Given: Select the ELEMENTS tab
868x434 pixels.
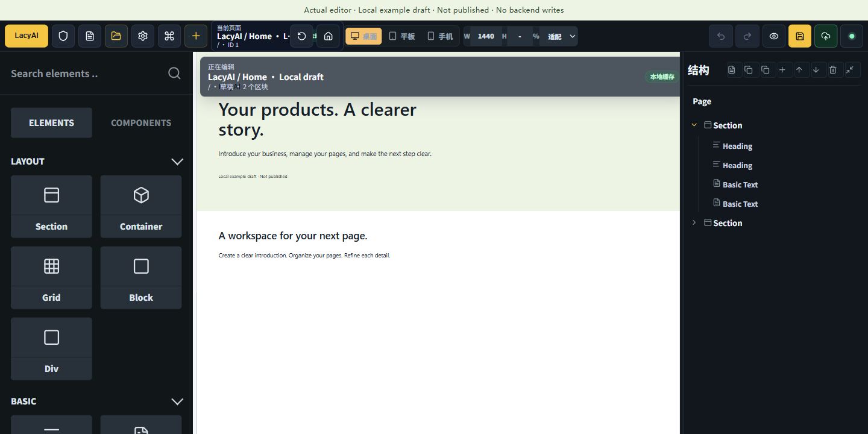Looking at the screenshot, I should pyautogui.click(x=51, y=123).
